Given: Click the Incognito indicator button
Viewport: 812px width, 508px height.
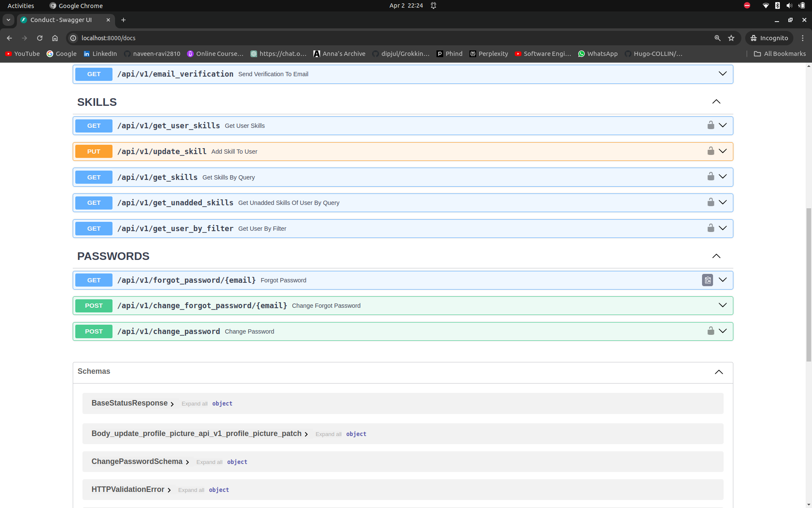Looking at the screenshot, I should 769,38.
